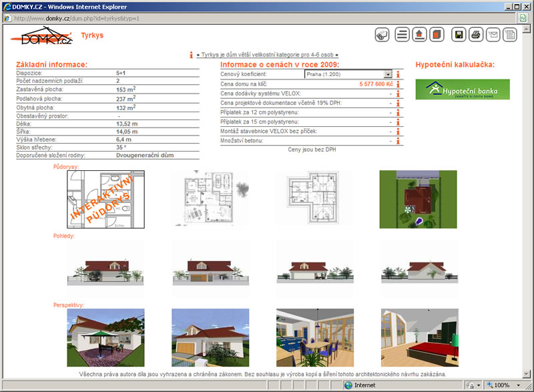Click the envelope email icon
534x392 pixels.
coord(493,35)
